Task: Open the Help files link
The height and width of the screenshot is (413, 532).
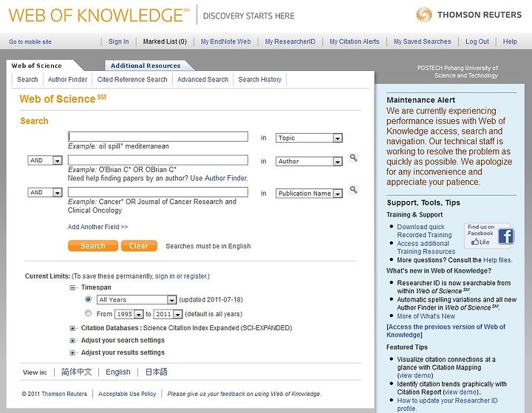Action: (x=497, y=260)
